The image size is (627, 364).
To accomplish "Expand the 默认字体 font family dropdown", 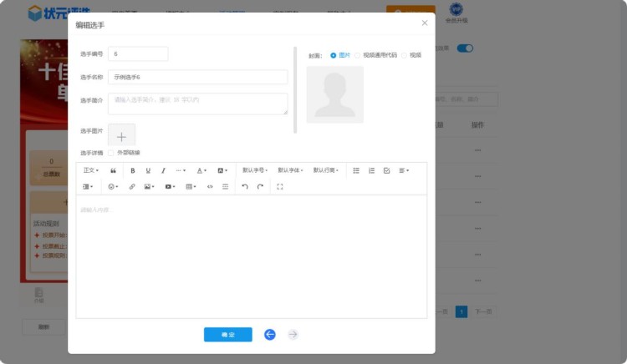I will pos(289,170).
